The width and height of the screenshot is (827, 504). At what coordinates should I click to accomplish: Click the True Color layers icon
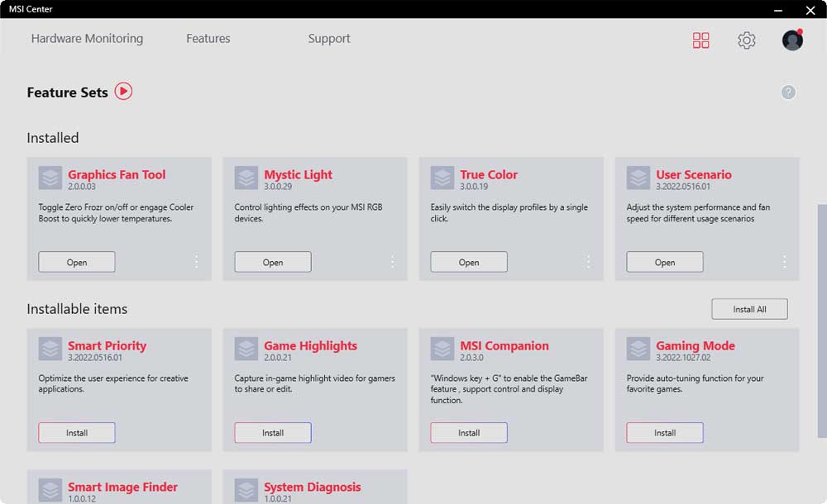point(442,178)
